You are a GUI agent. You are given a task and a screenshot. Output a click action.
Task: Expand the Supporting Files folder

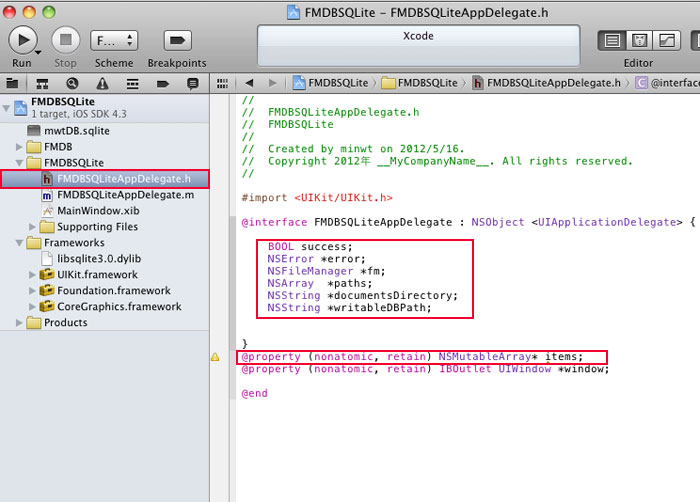32,227
